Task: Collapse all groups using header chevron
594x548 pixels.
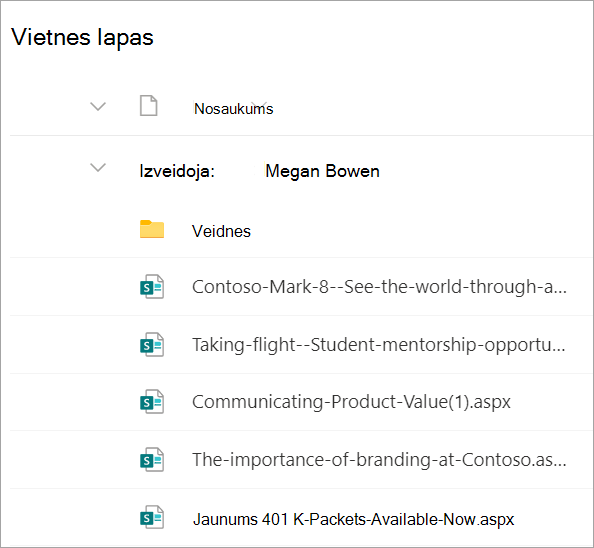Action: (x=98, y=106)
